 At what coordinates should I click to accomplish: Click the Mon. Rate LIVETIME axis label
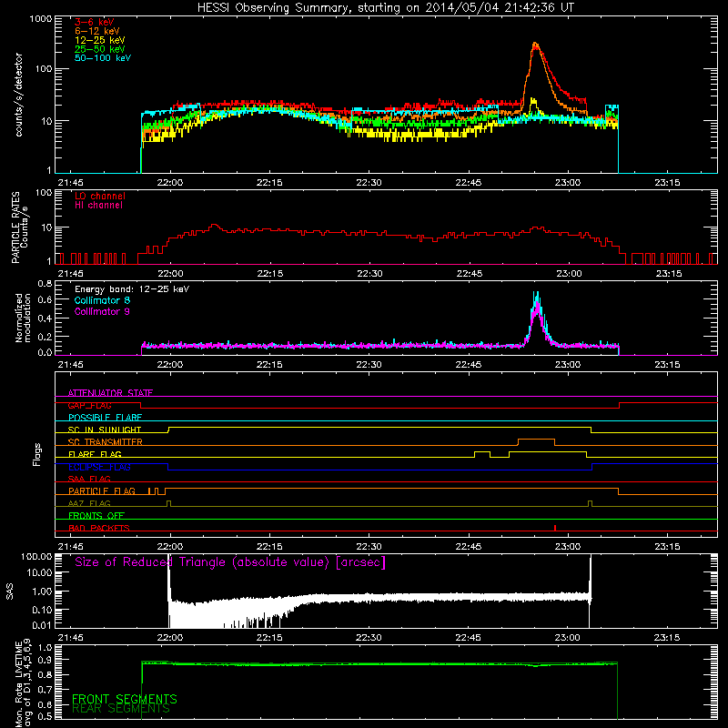click(23, 682)
